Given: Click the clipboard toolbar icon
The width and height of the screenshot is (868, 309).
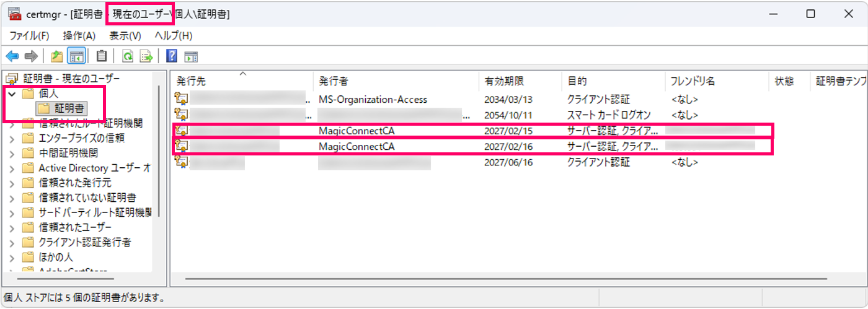Looking at the screenshot, I should point(102,57).
